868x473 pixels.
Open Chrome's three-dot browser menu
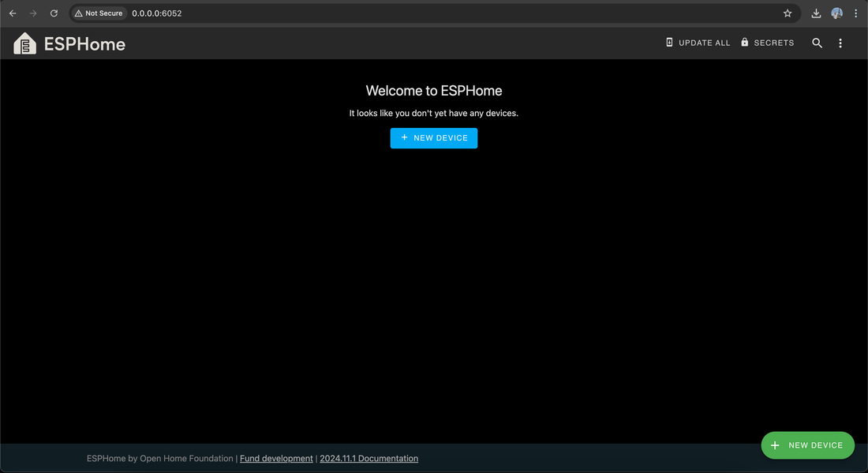tap(855, 13)
